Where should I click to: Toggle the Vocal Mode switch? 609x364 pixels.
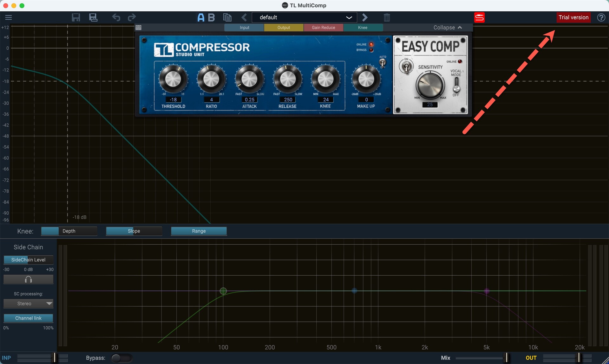click(x=456, y=85)
